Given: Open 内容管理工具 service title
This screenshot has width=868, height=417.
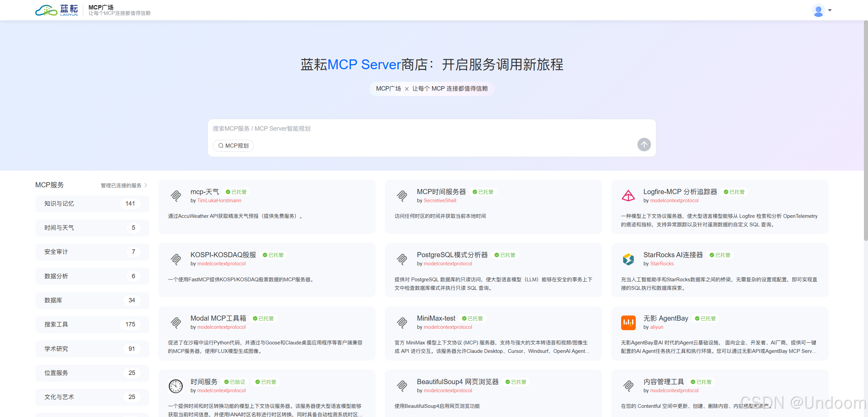Looking at the screenshot, I should click(x=664, y=382).
